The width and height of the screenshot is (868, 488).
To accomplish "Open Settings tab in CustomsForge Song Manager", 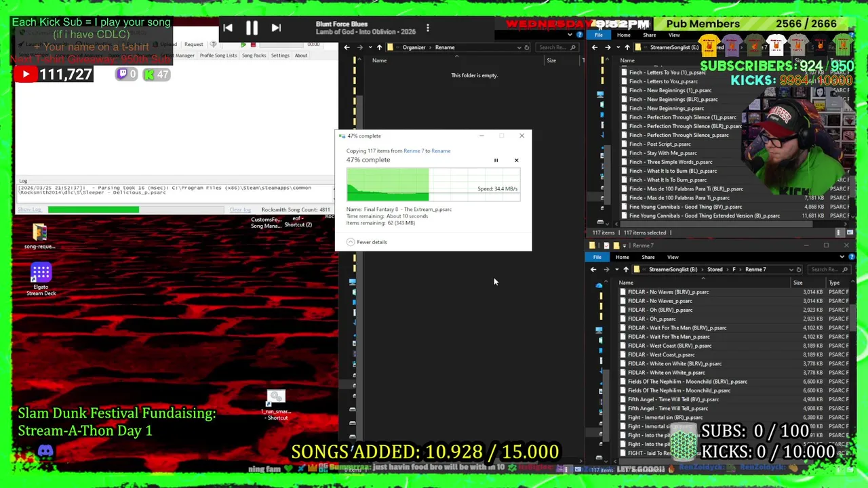I will click(280, 56).
